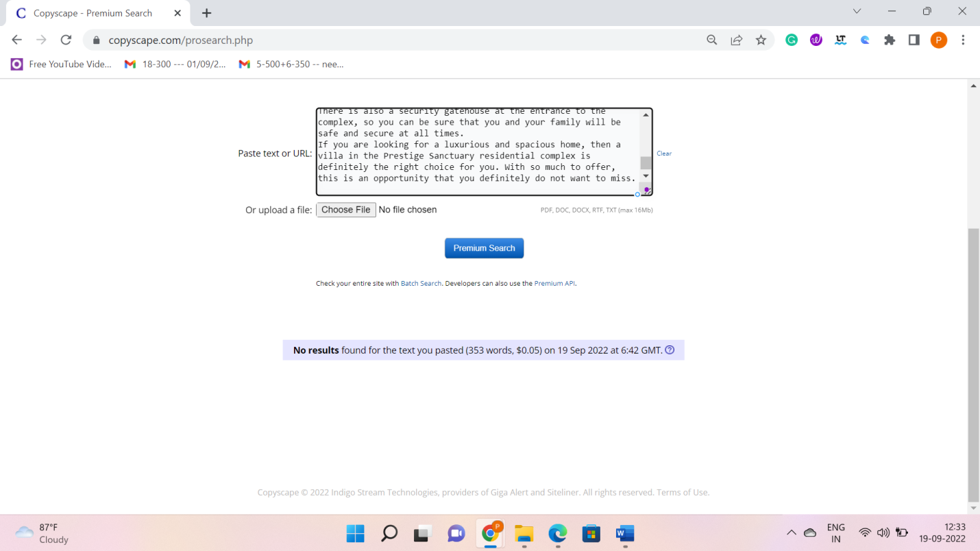This screenshot has height=551, width=980.
Task: Open the Free YouTube Vide... bookmark
Action: coord(62,64)
